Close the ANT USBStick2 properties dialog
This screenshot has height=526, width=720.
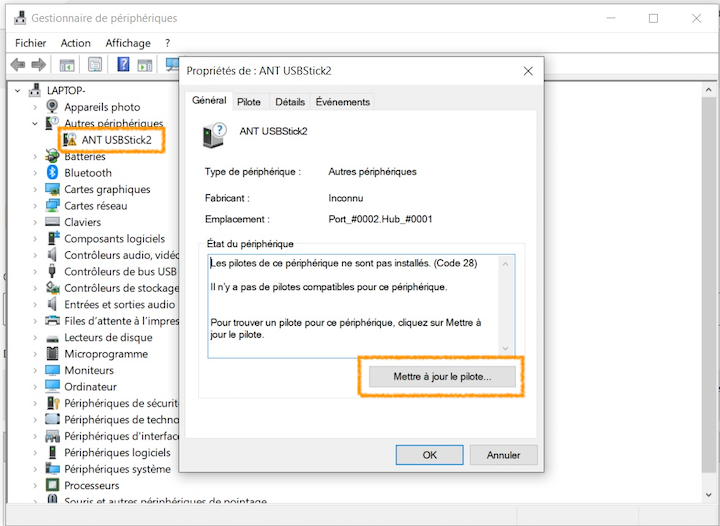528,71
